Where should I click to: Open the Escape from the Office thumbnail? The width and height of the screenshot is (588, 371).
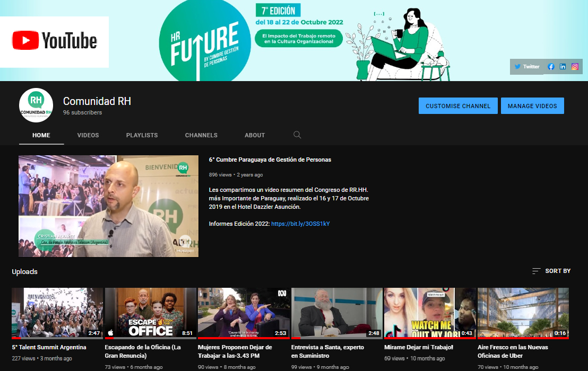[x=150, y=313]
